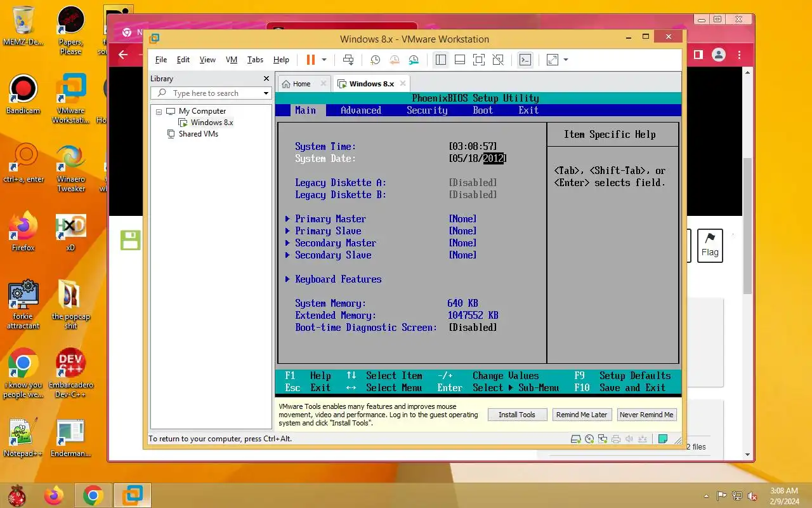Click Install Tools button
This screenshot has height=508, width=812.
516,415
